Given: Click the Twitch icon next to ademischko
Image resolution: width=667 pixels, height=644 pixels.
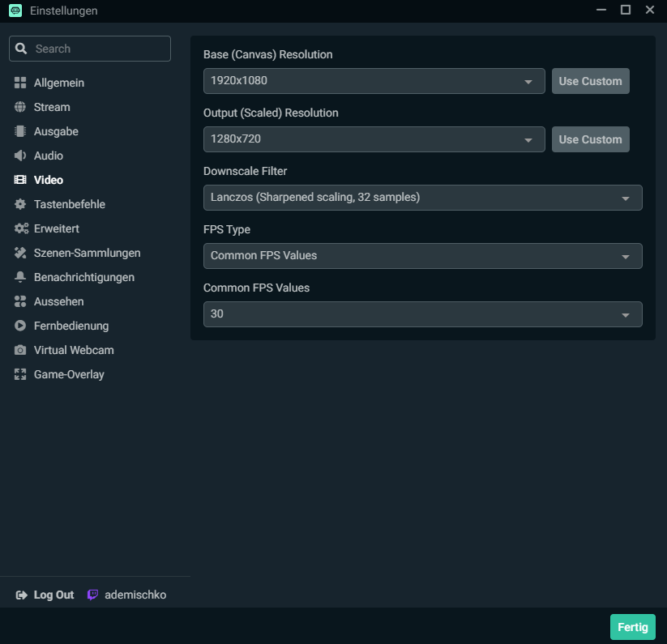Looking at the screenshot, I should tap(93, 595).
